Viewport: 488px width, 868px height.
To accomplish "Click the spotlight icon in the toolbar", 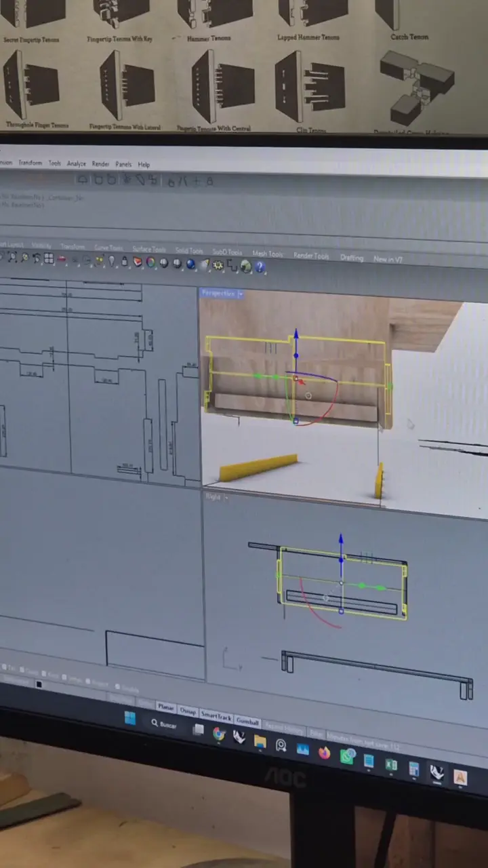I will point(205,265).
